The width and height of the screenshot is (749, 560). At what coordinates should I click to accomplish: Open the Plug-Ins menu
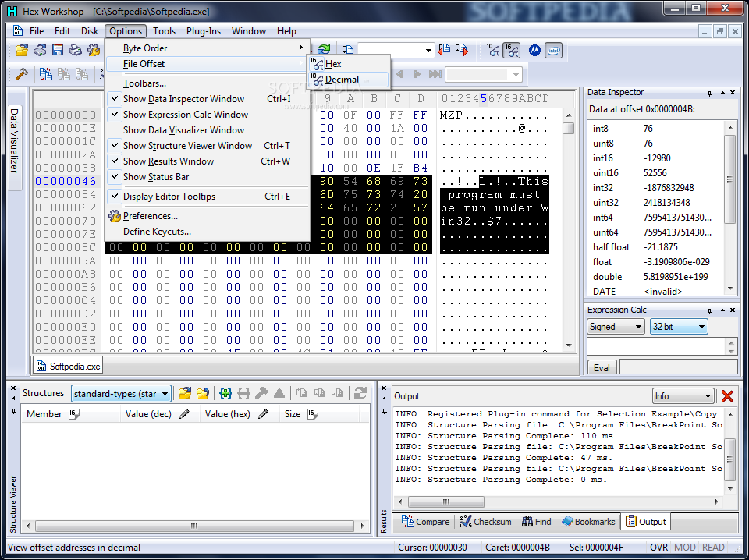click(204, 31)
